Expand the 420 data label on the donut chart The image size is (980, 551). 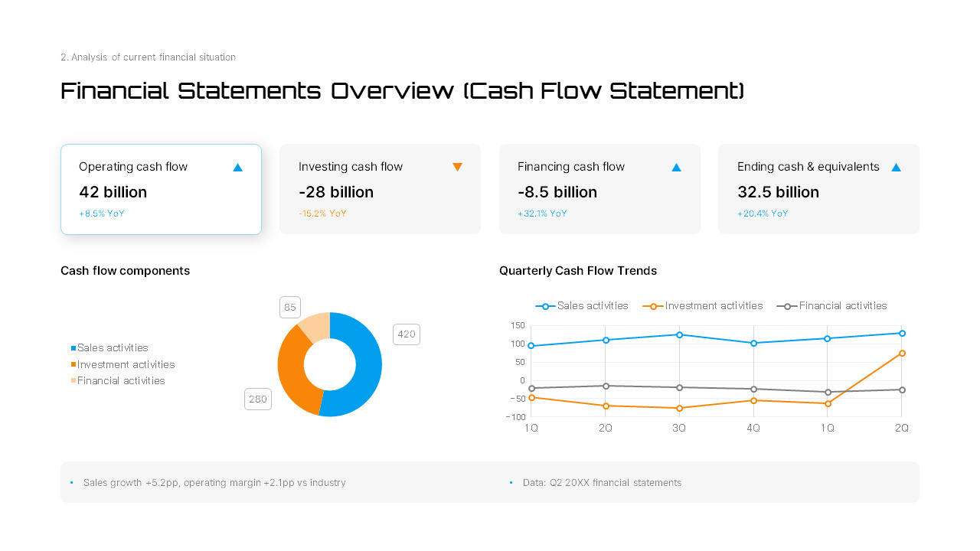pos(407,334)
